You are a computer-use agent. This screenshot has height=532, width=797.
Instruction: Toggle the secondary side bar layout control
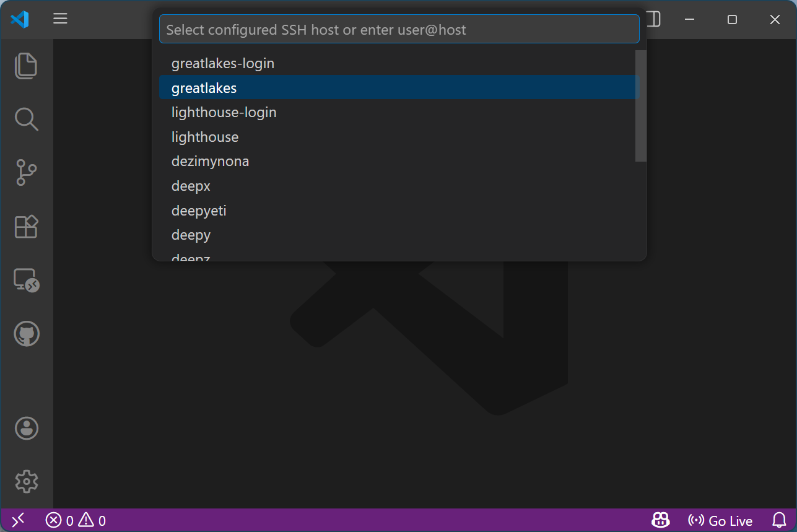pos(653,19)
